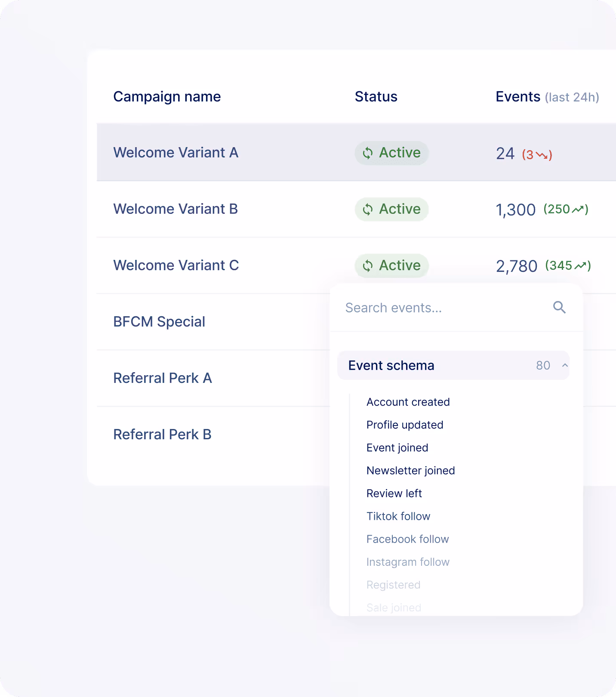Collapse Event schema with chevron arrow
This screenshot has height=697, width=616.
tap(565, 365)
